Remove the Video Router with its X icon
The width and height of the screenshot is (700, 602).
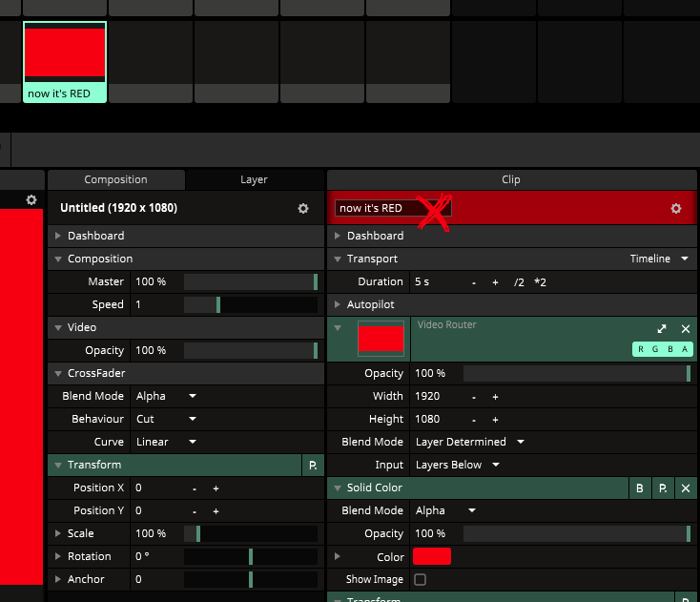click(x=685, y=328)
